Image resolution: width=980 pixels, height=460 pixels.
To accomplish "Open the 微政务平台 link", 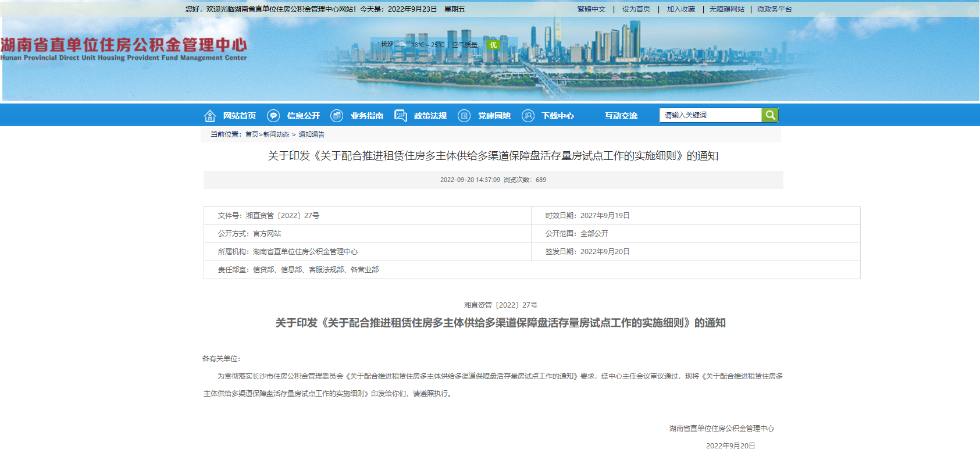I will point(775,9).
